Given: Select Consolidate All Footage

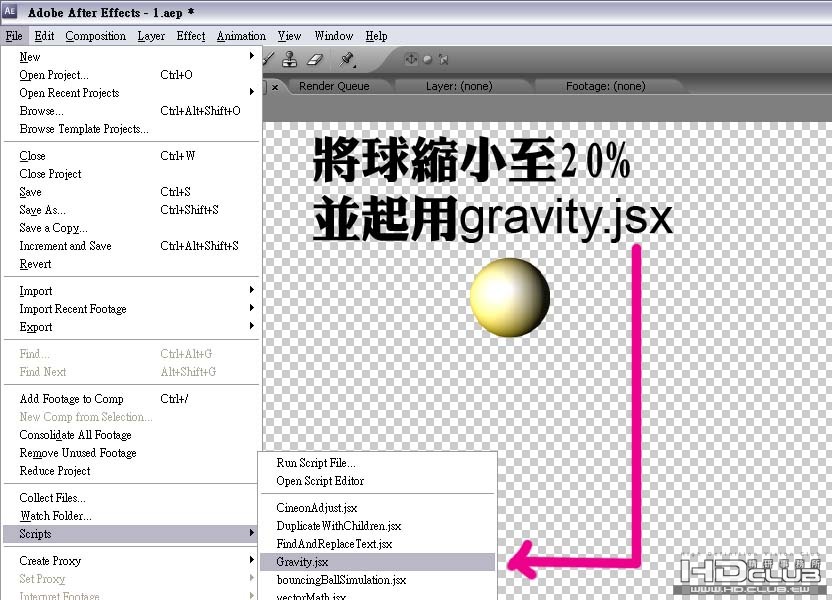Looking at the screenshot, I should coord(131,435).
